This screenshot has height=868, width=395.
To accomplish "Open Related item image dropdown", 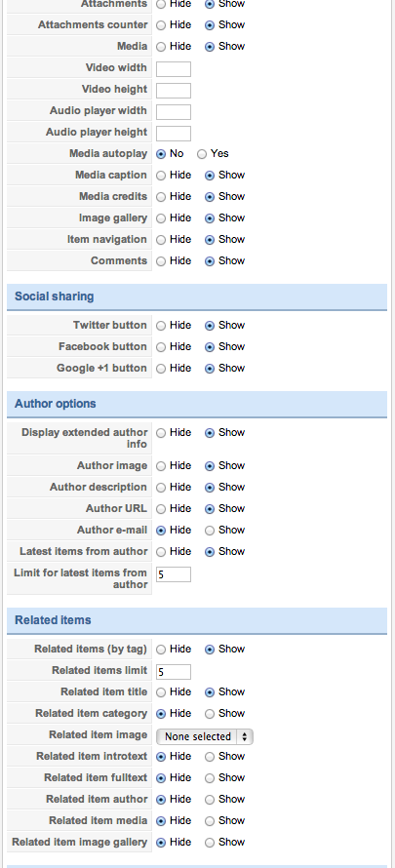I will coord(205,736).
